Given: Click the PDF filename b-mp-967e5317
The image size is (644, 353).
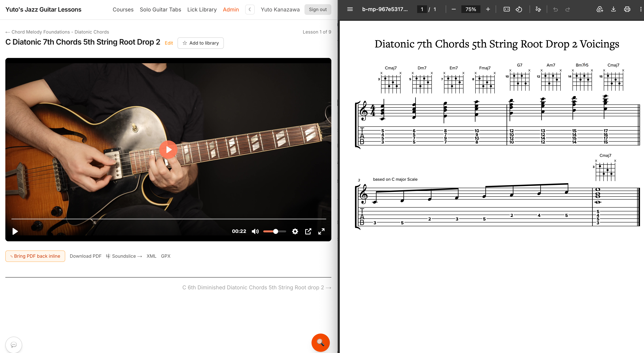Looking at the screenshot, I should tap(385, 9).
